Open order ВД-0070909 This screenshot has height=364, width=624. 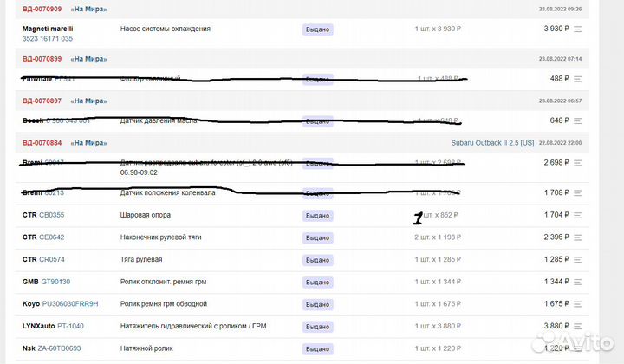(x=42, y=9)
